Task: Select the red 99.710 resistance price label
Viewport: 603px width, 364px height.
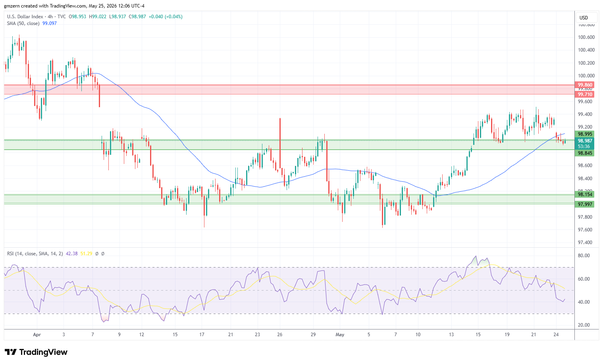Action: (x=585, y=94)
